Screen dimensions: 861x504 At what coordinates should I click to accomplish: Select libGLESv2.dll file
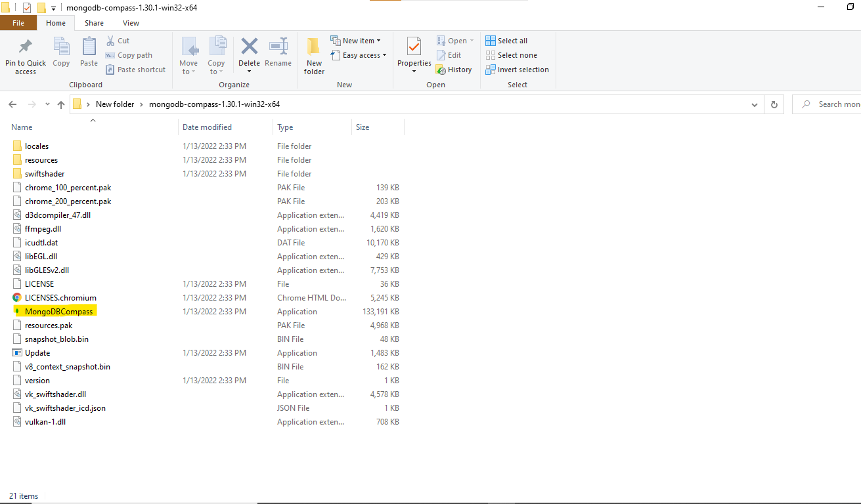[x=47, y=270]
